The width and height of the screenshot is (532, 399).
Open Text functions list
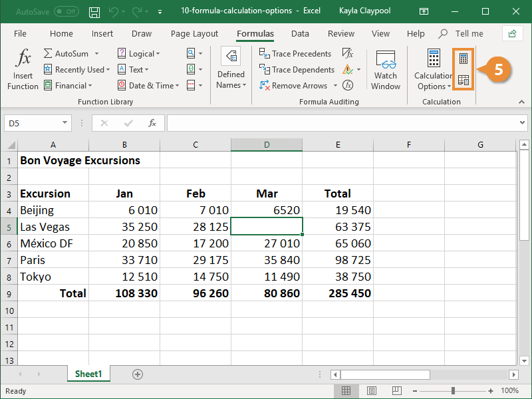(x=133, y=70)
